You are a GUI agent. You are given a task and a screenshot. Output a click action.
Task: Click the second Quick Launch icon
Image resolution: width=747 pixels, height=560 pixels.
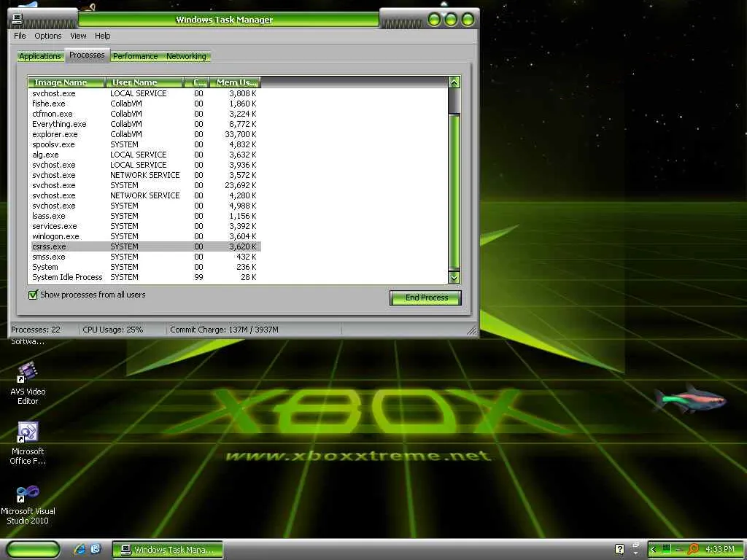(96, 549)
